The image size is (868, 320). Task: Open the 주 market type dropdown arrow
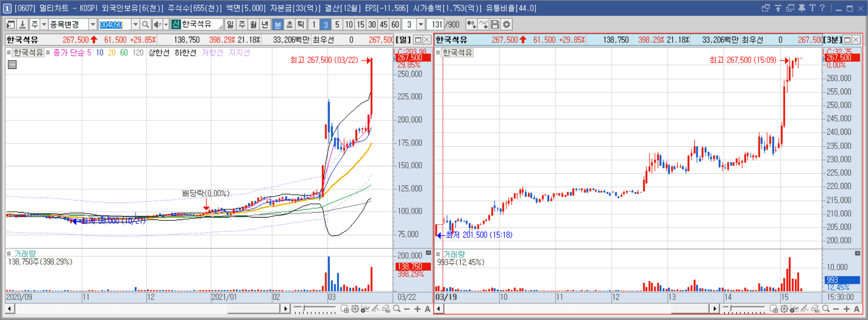tap(44, 24)
